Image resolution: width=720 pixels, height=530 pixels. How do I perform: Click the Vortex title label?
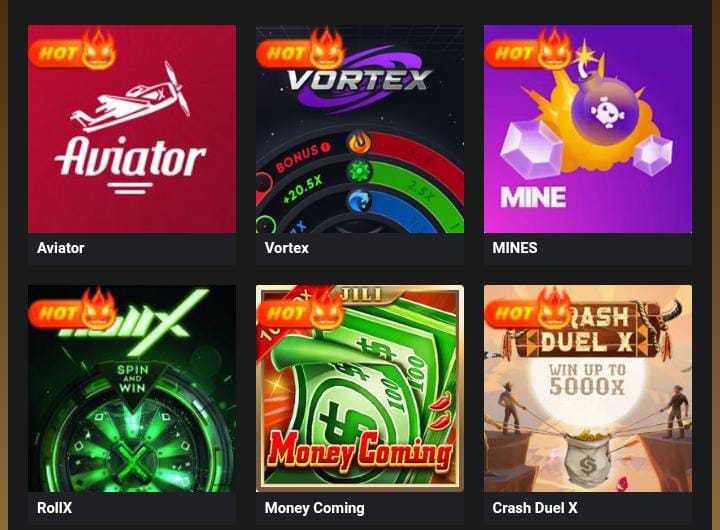click(x=287, y=248)
